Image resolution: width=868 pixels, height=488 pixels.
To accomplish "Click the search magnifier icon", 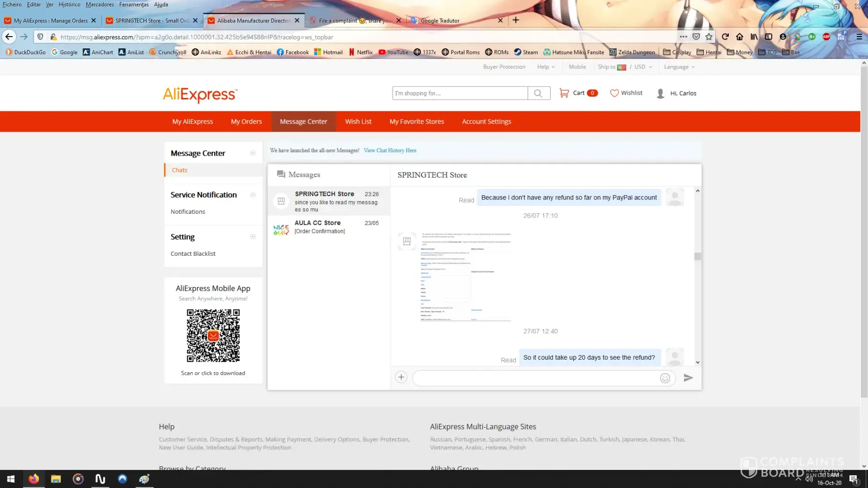I will pyautogui.click(x=538, y=93).
